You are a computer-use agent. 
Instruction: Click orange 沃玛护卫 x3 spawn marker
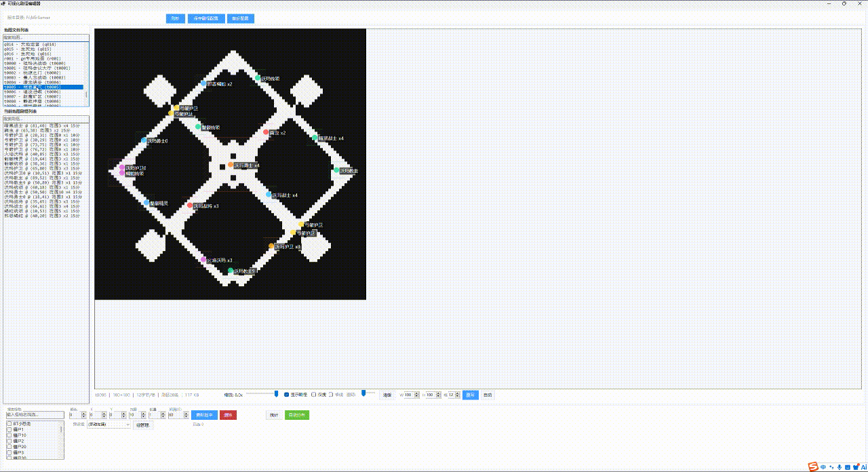click(271, 247)
